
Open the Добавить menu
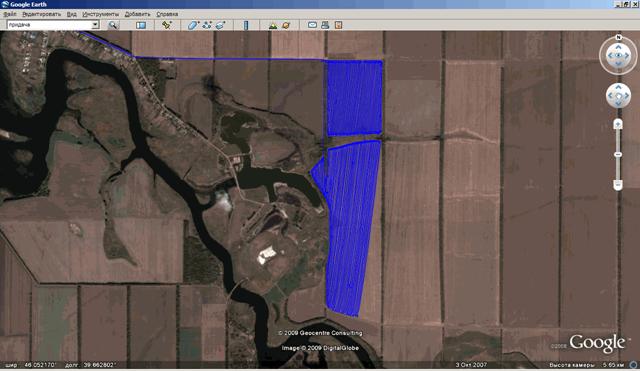click(138, 14)
